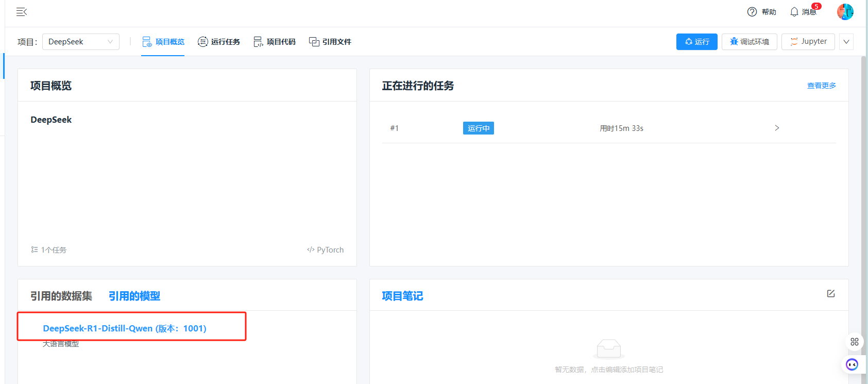Click the user avatar picture
868x384 pixels.
click(845, 12)
